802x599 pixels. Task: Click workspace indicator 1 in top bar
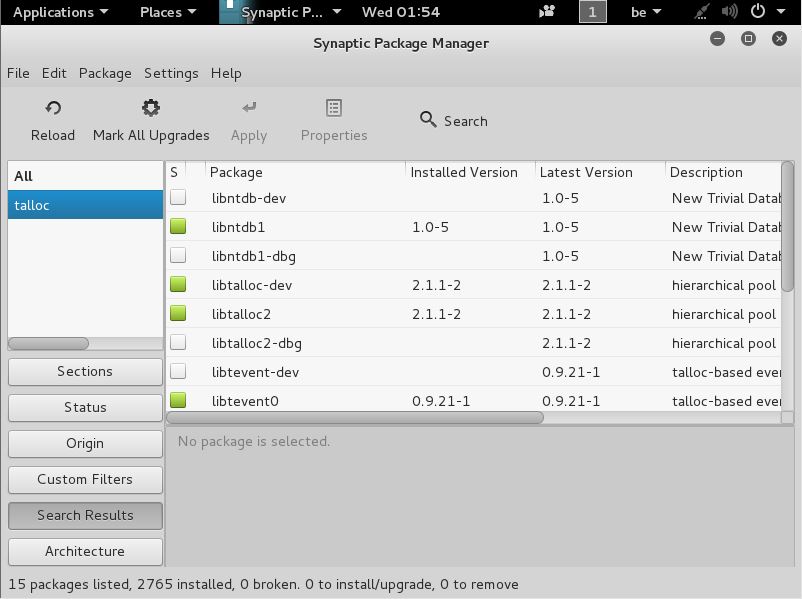coord(592,12)
